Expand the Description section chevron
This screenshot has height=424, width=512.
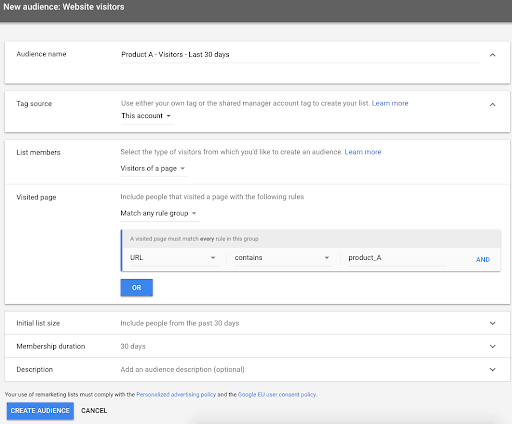click(x=492, y=369)
